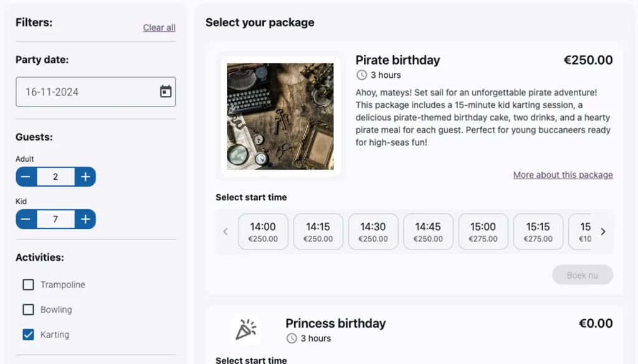Check the Bowling activity checkbox
Viewport: 638px width, 364px height.
pyautogui.click(x=28, y=310)
